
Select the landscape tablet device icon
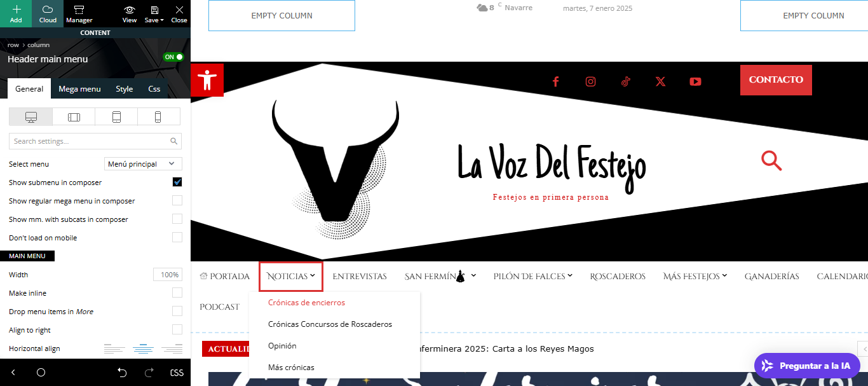pyautogui.click(x=74, y=117)
